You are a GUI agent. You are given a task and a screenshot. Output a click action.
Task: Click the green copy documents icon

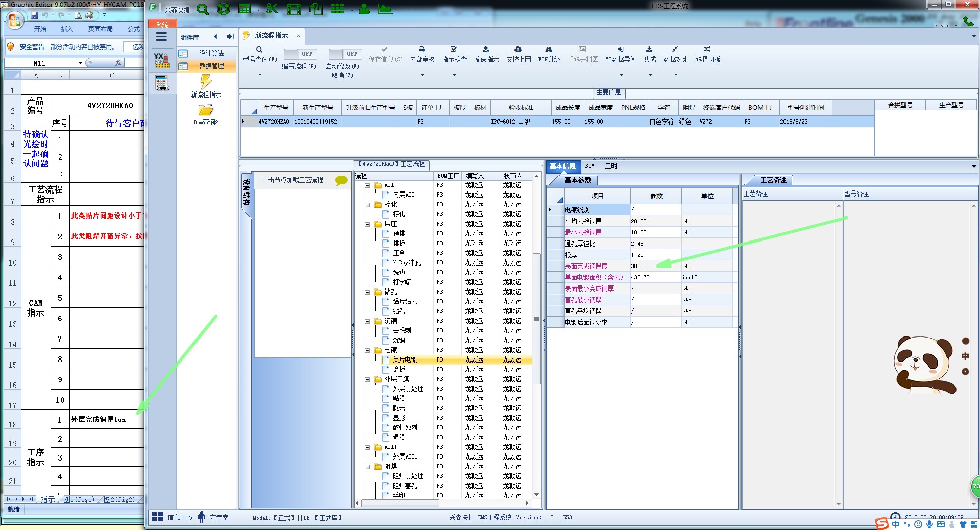316,9
